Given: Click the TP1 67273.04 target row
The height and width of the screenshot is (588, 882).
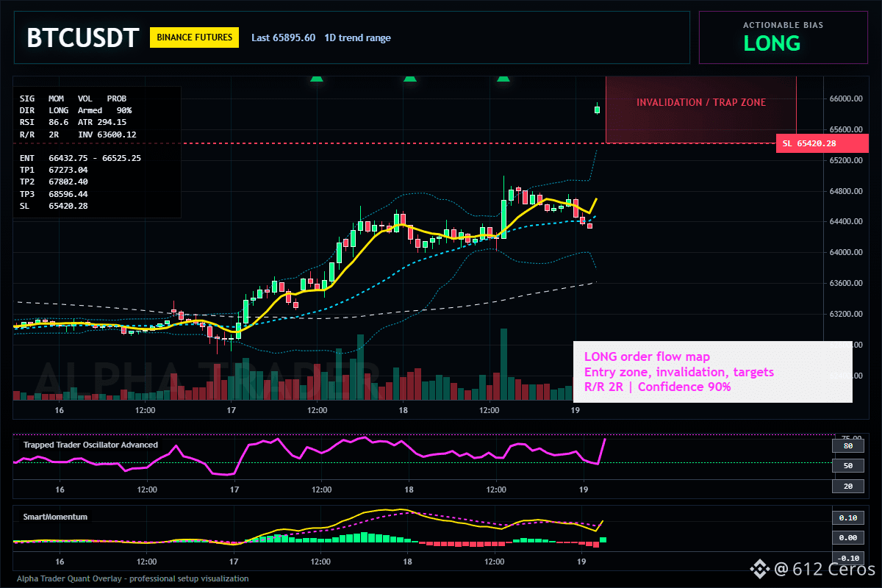Looking at the screenshot, I should (54, 170).
